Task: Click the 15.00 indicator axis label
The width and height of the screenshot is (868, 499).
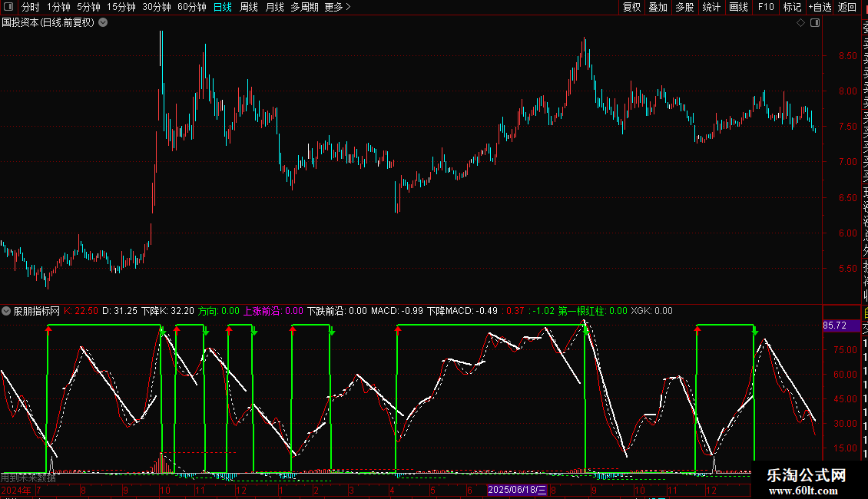Action: (x=845, y=448)
